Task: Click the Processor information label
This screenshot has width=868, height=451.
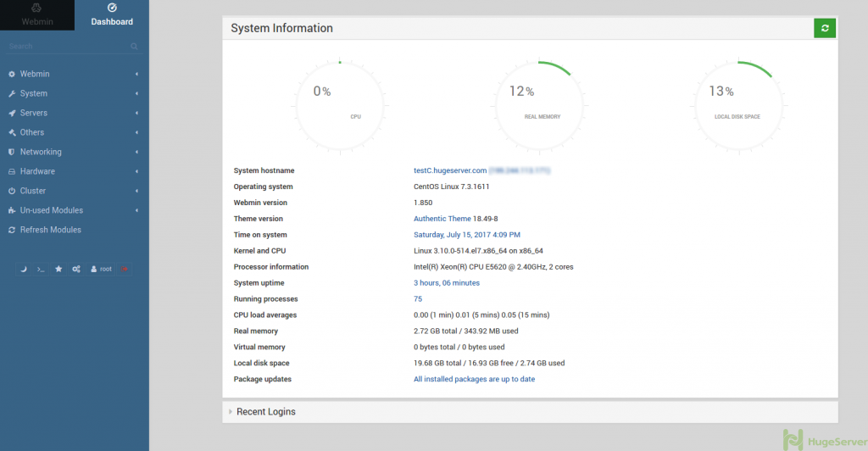Action: click(x=271, y=267)
